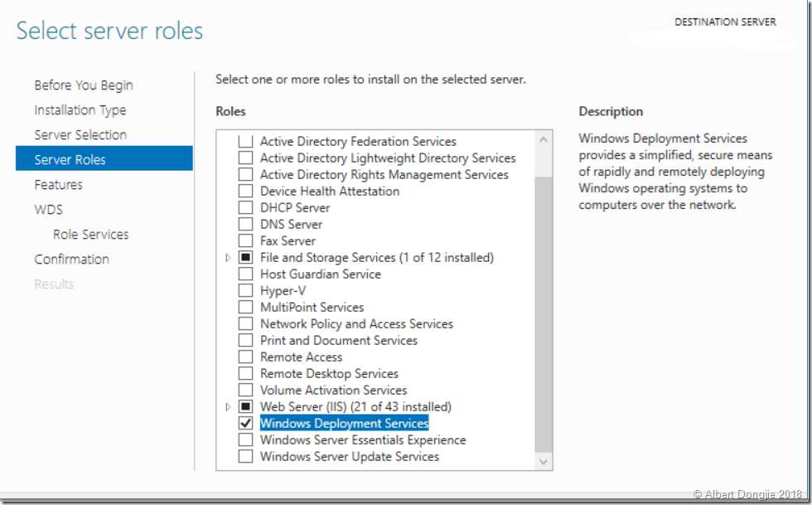Tick the Fax Server checkbox

[245, 240]
